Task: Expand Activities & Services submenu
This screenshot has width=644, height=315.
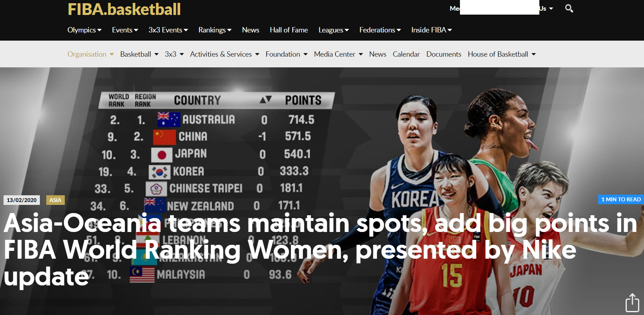Action: [225, 54]
